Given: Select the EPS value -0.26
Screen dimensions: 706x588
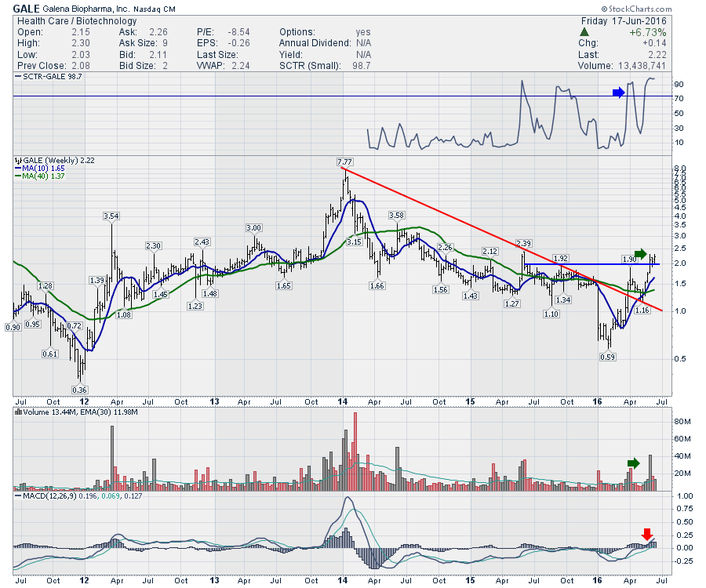Looking at the screenshot, I should [x=238, y=43].
